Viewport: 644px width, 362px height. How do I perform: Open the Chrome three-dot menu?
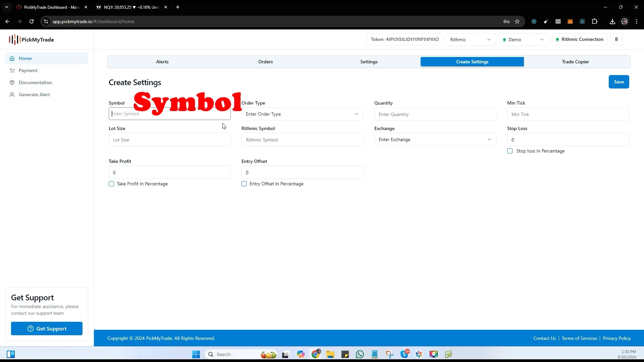tap(637, 21)
